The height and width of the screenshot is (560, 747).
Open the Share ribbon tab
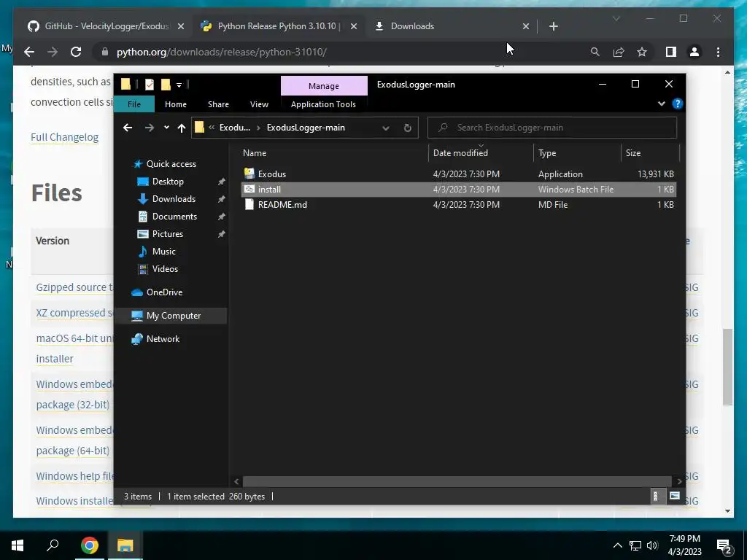click(218, 104)
